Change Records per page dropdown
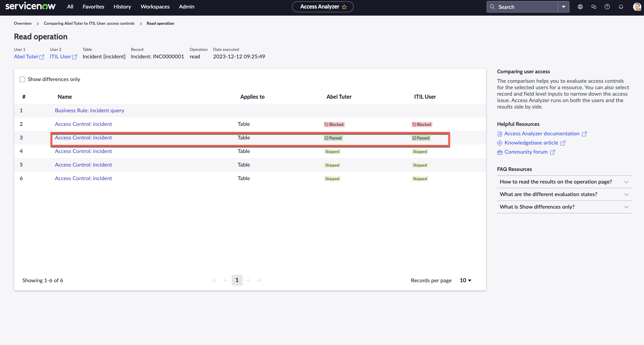This screenshot has height=345, width=644. click(466, 280)
